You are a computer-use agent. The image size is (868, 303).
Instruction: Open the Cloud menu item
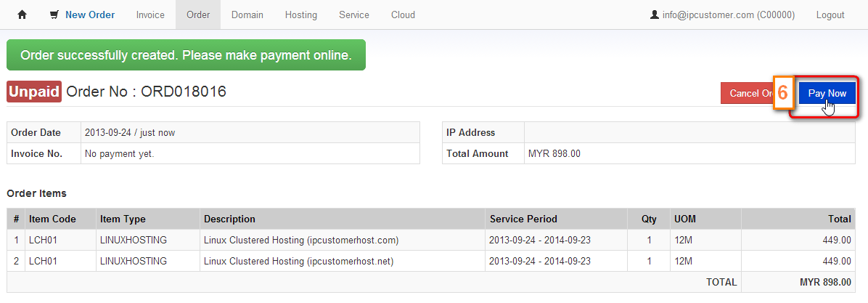[x=403, y=15]
